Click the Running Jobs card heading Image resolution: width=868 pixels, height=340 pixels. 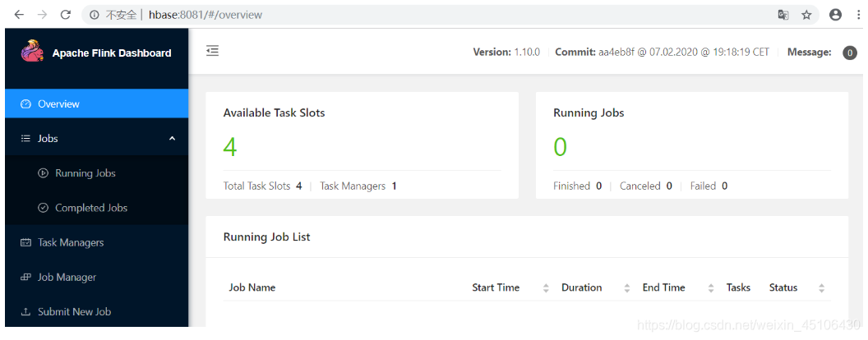tap(589, 113)
